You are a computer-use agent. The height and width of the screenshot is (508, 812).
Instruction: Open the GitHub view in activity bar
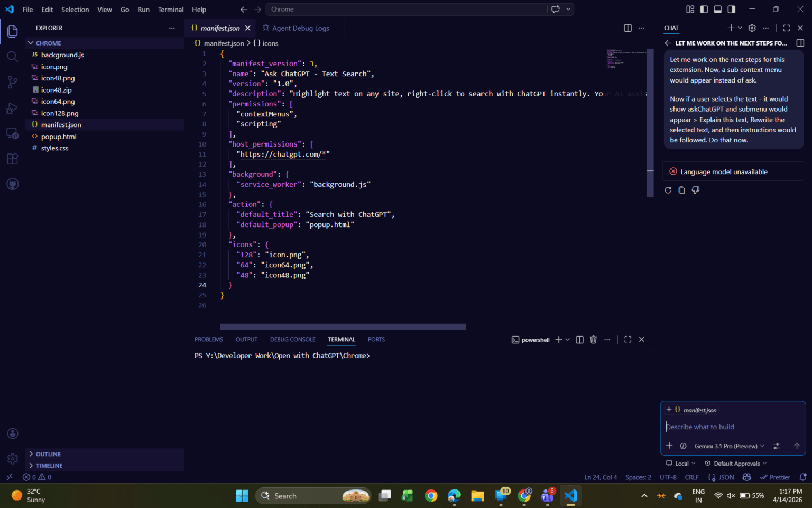coord(13,184)
